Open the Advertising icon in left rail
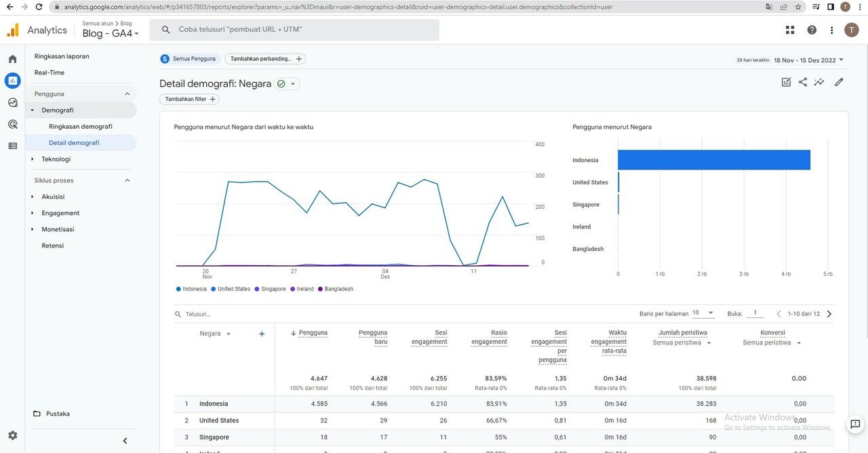 pyautogui.click(x=12, y=124)
